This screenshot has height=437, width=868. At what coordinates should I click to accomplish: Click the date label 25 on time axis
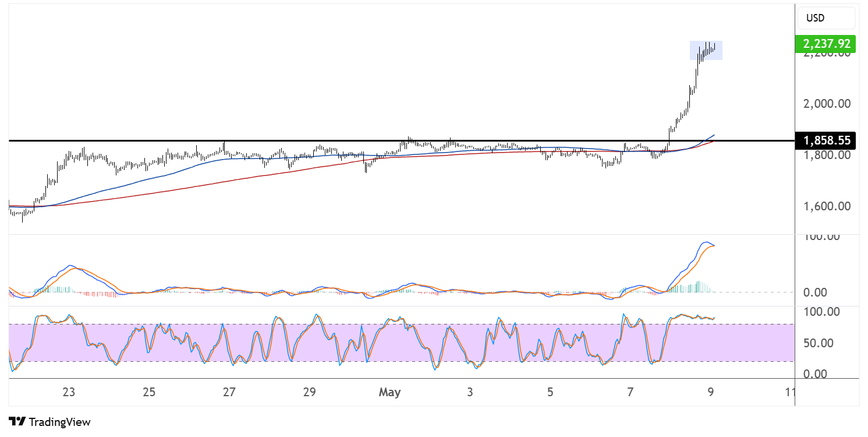pyautogui.click(x=149, y=392)
